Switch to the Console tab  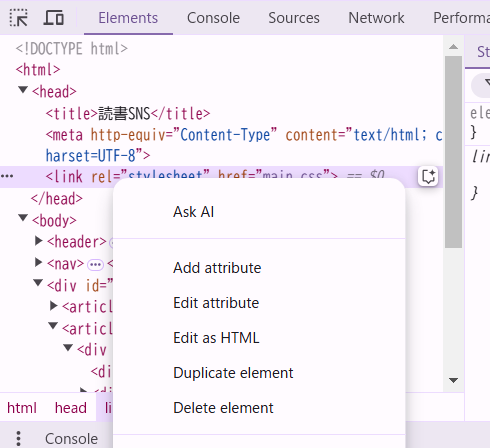pos(213,18)
